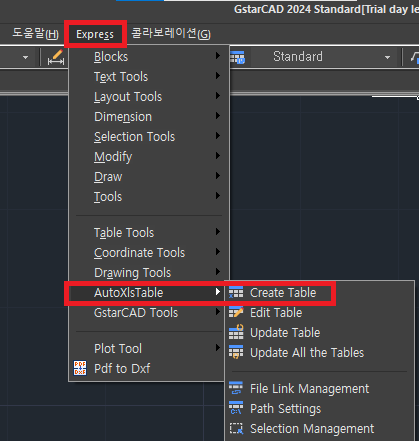
Task: Click the Update Table icon
Action: (x=236, y=332)
